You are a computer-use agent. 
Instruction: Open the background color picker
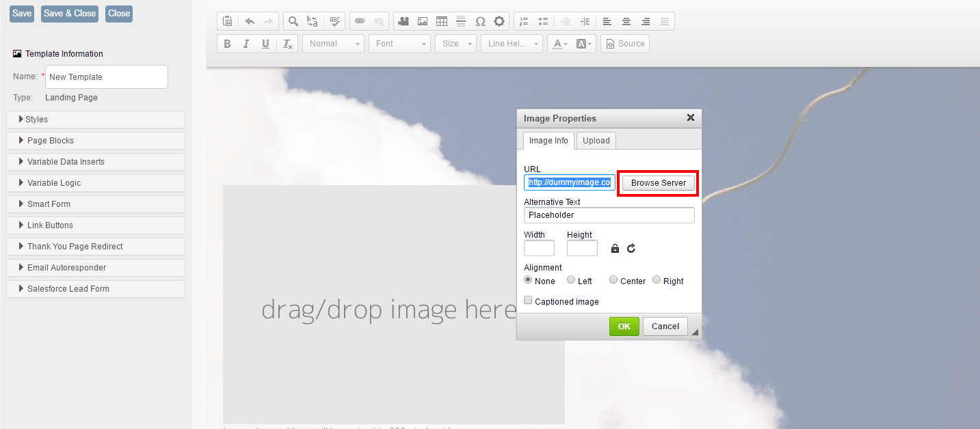pyautogui.click(x=583, y=44)
